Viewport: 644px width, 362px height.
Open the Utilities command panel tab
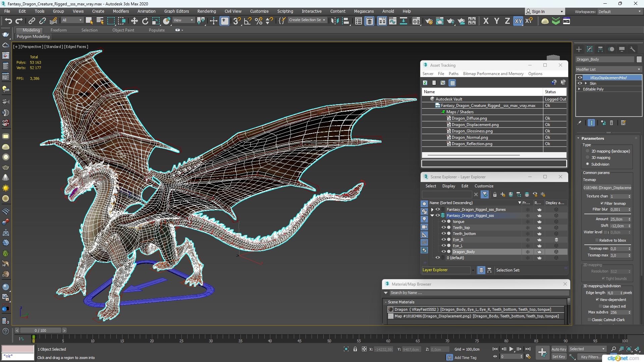pyautogui.click(x=633, y=49)
